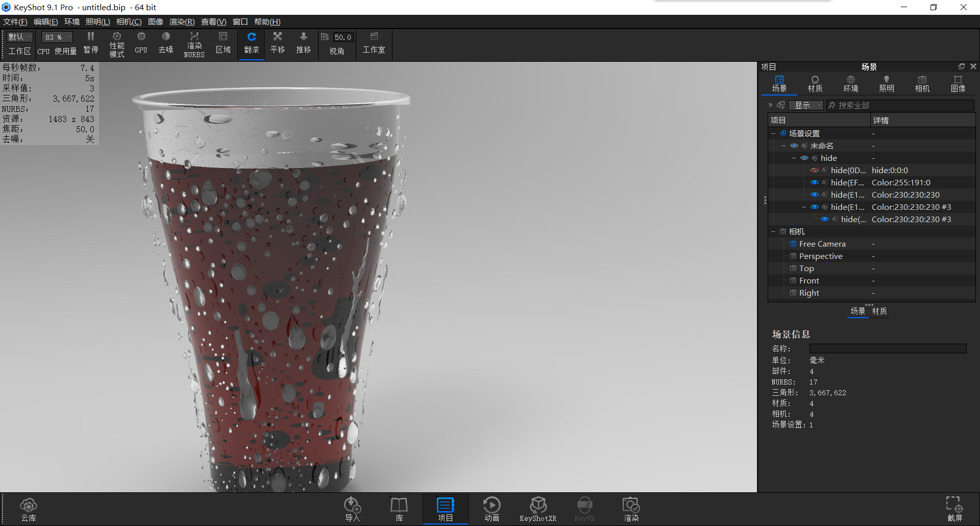This screenshot has height=526, width=980.
Task: Activate 区域 region render mode
Action: pyautogui.click(x=223, y=44)
